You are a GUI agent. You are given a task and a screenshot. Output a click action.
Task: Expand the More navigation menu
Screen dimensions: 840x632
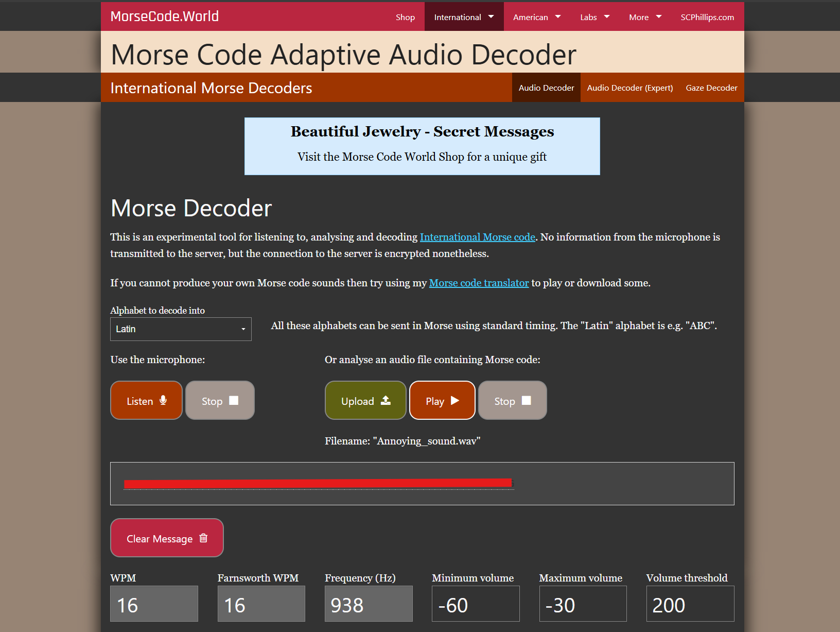pyautogui.click(x=645, y=17)
